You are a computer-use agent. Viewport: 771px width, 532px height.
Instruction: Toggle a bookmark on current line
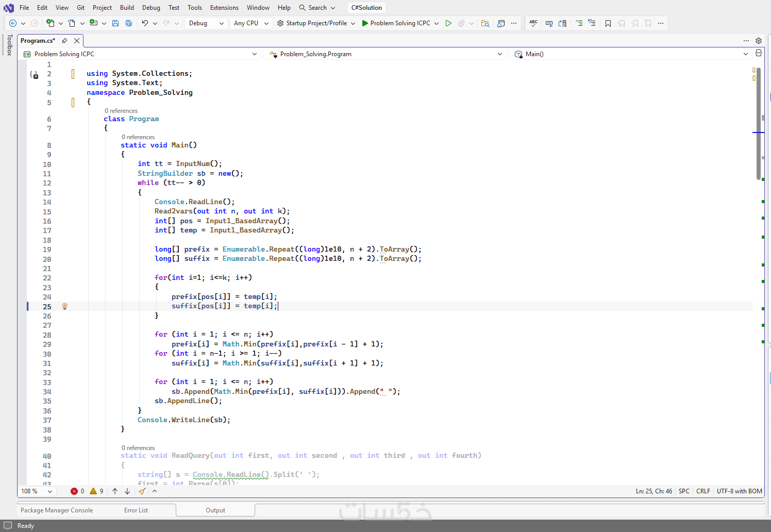click(x=608, y=23)
